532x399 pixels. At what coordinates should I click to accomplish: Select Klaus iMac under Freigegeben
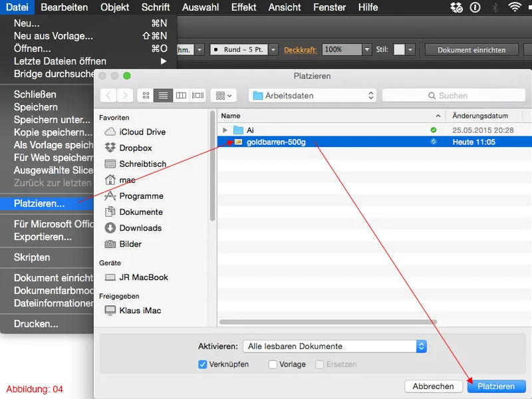pyautogui.click(x=132, y=311)
